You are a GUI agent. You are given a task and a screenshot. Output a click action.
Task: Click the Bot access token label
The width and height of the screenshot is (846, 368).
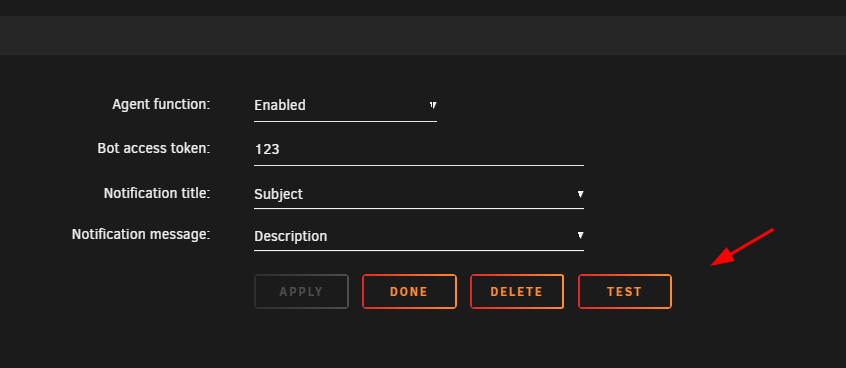154,148
